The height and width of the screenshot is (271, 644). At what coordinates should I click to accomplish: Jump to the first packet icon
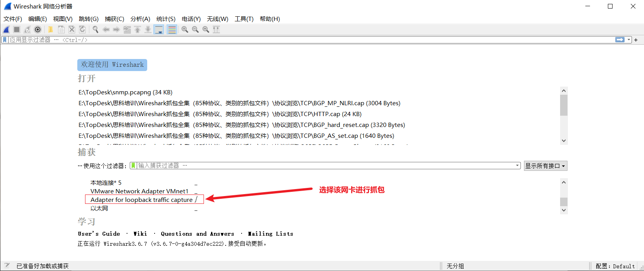click(138, 30)
